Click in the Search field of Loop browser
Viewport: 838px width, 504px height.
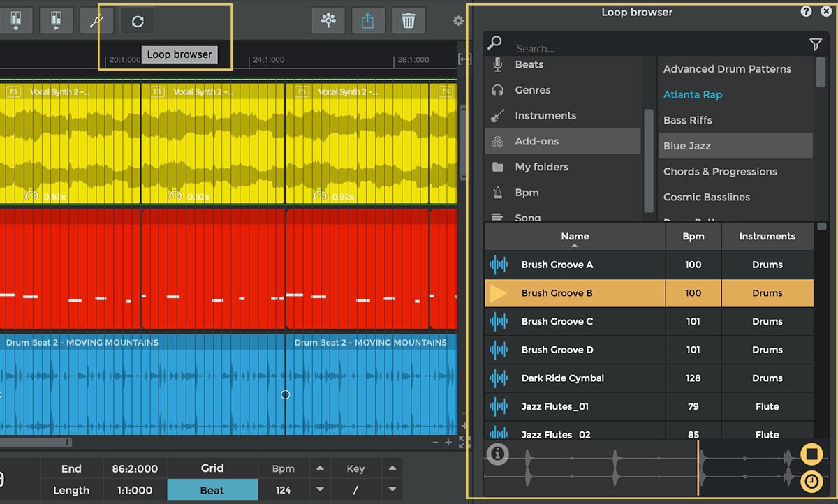[x=656, y=48]
